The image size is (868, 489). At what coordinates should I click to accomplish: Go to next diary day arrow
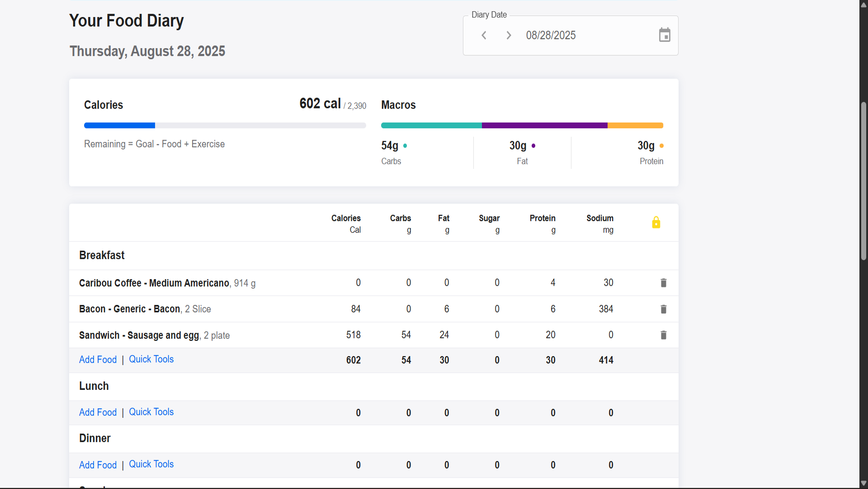tap(509, 35)
